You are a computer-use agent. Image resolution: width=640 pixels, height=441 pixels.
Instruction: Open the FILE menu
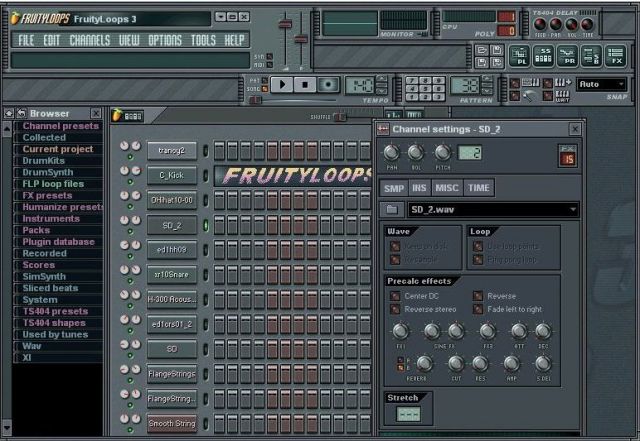(x=26, y=40)
